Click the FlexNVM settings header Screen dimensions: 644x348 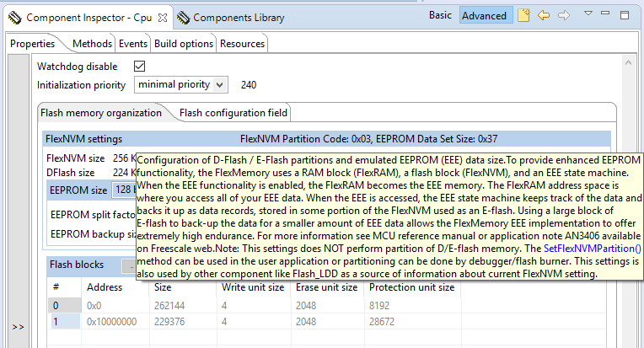[x=83, y=139]
